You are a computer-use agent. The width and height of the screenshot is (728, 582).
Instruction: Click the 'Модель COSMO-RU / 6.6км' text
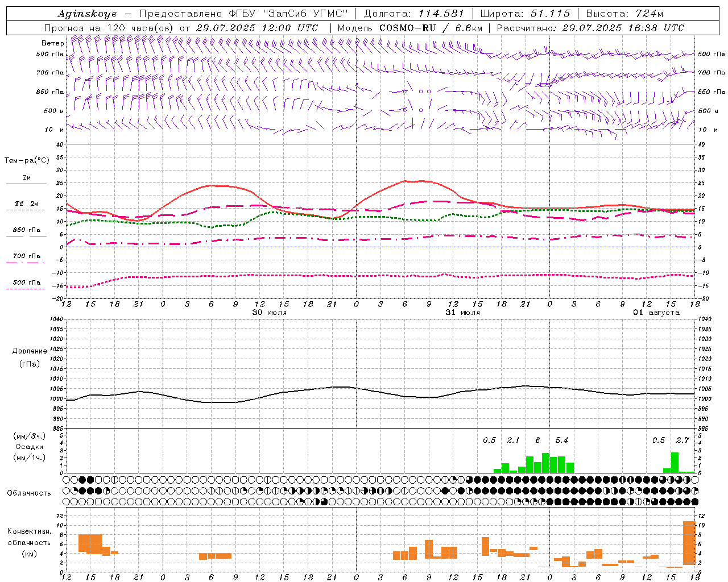pos(409,28)
